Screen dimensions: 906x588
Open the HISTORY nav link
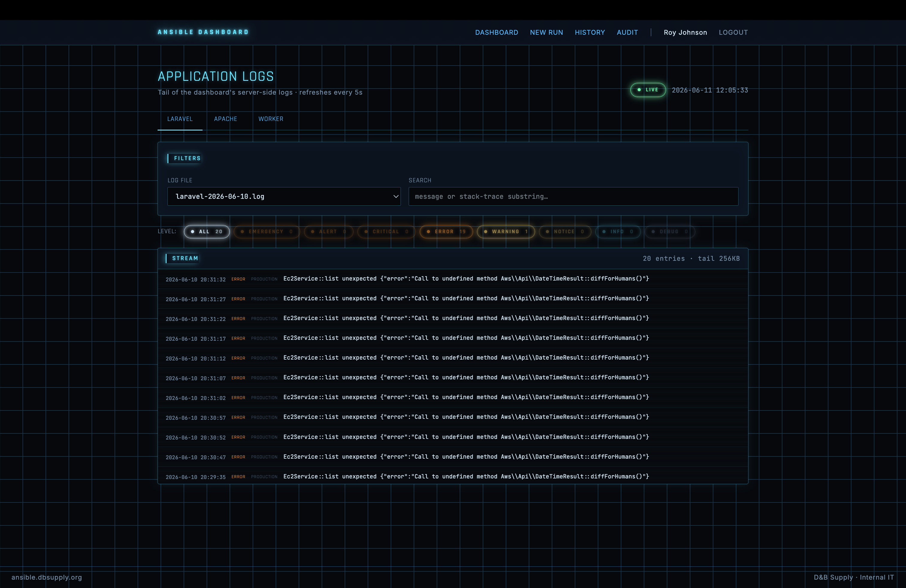coord(590,32)
